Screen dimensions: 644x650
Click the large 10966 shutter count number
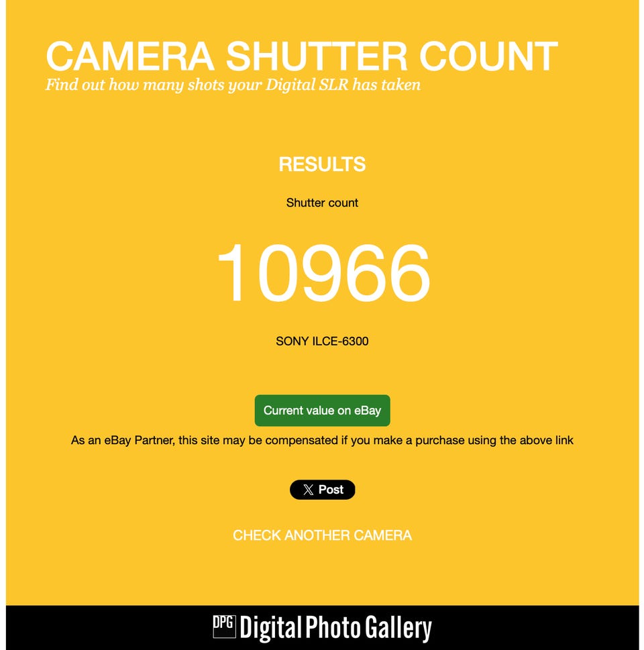pyautogui.click(x=323, y=273)
